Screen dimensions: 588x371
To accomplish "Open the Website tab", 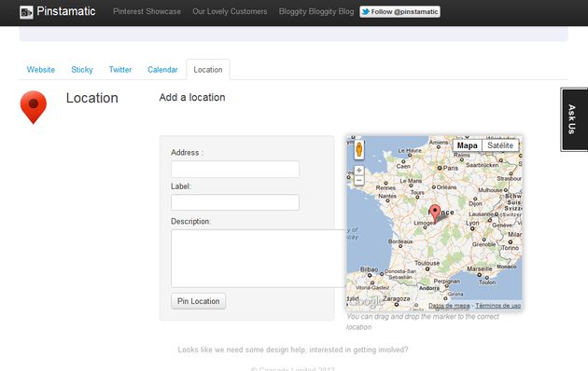I will 41,70.
